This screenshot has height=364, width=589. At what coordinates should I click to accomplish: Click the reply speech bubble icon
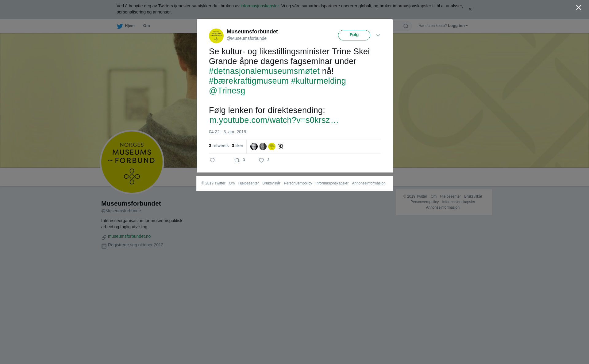[212, 160]
